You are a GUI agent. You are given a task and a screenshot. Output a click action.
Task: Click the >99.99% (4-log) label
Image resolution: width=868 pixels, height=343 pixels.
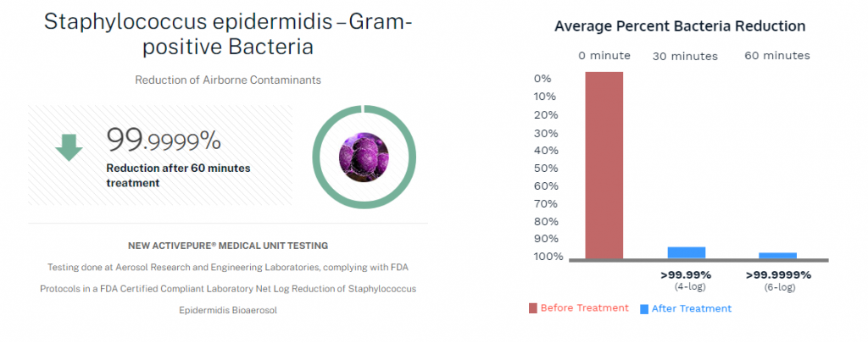(685, 280)
